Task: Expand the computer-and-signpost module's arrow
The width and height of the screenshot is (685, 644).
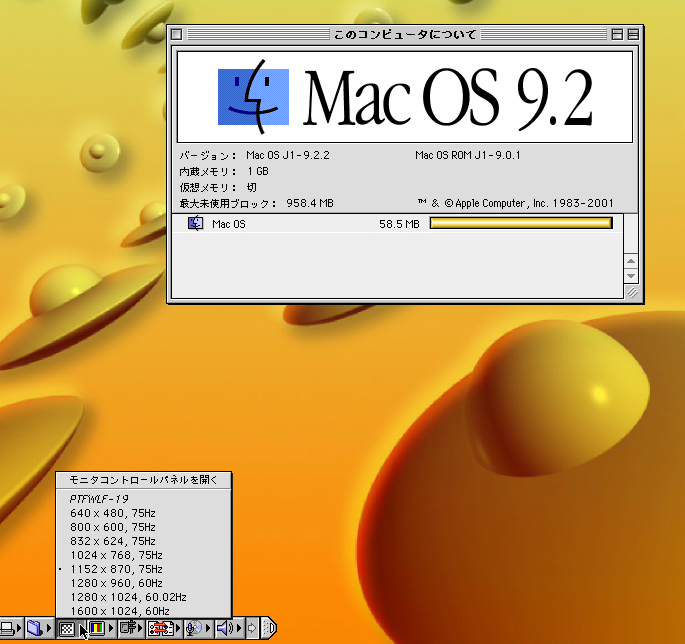Action: click(x=140, y=629)
